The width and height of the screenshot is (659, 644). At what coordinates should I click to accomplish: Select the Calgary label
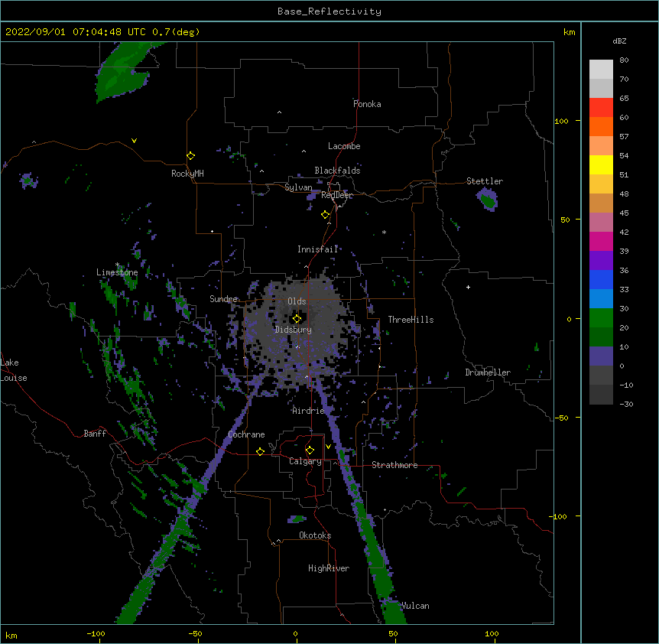coord(305,461)
